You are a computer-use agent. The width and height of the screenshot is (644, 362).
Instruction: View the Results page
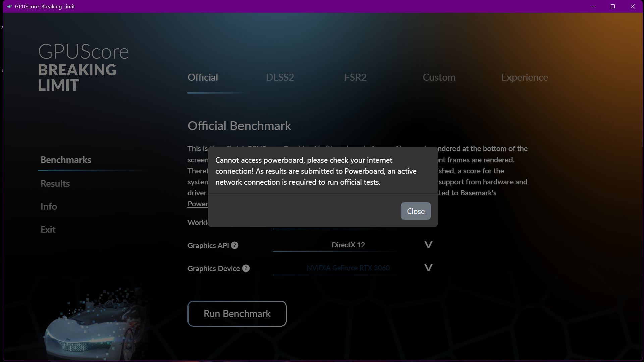[55, 184]
